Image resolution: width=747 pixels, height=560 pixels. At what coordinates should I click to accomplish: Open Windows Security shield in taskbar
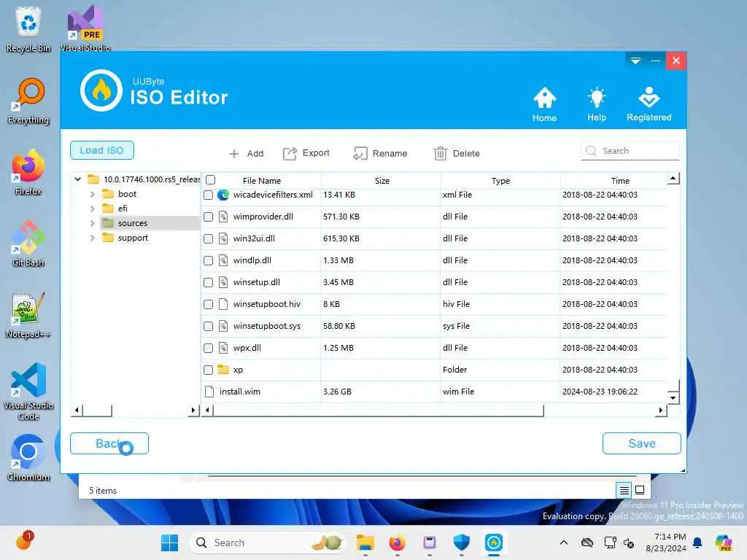[461, 542]
